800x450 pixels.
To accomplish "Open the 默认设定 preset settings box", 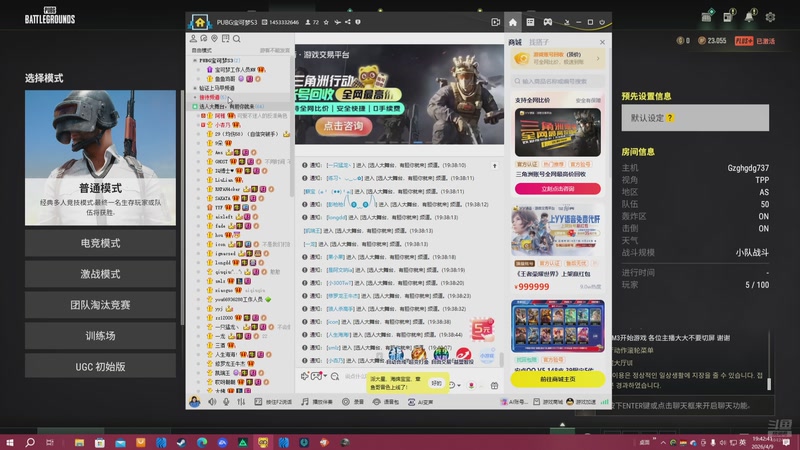I will tap(695, 118).
